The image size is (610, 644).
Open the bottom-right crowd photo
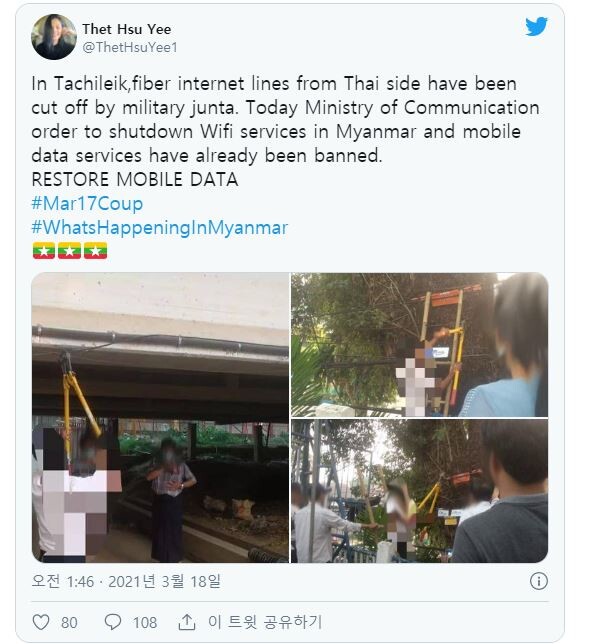419,491
